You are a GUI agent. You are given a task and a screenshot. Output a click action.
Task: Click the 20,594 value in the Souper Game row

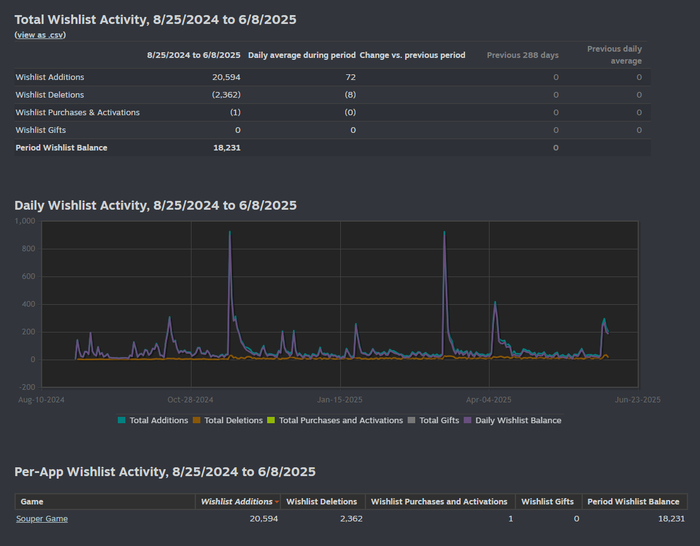[x=263, y=518]
